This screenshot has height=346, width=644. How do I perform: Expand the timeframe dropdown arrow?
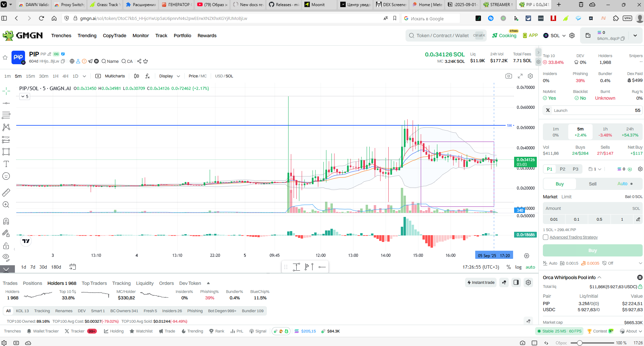pyautogui.click(x=84, y=76)
